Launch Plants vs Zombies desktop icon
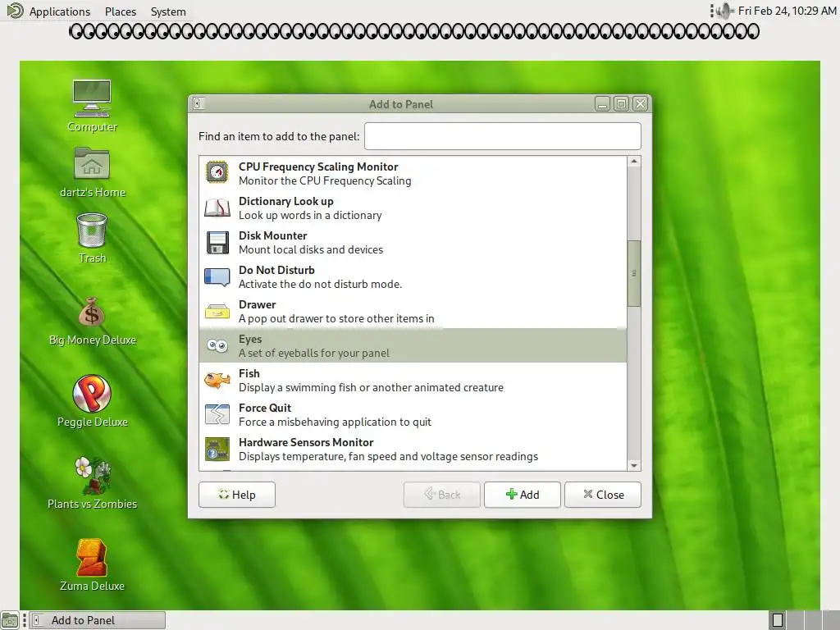 (x=93, y=476)
